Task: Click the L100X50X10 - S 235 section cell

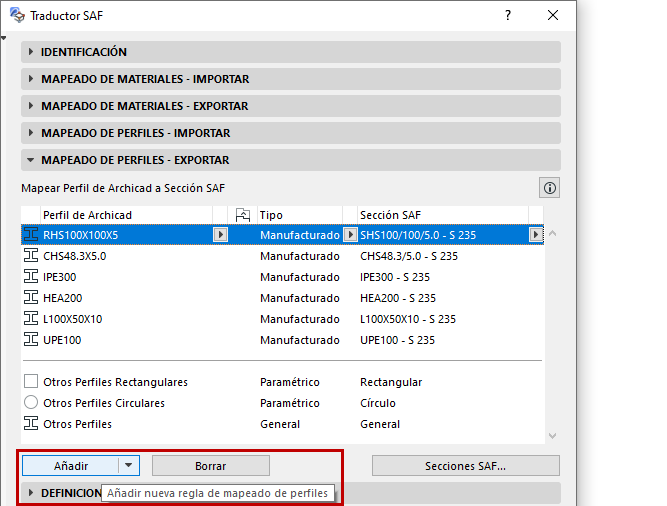Action: (408, 319)
